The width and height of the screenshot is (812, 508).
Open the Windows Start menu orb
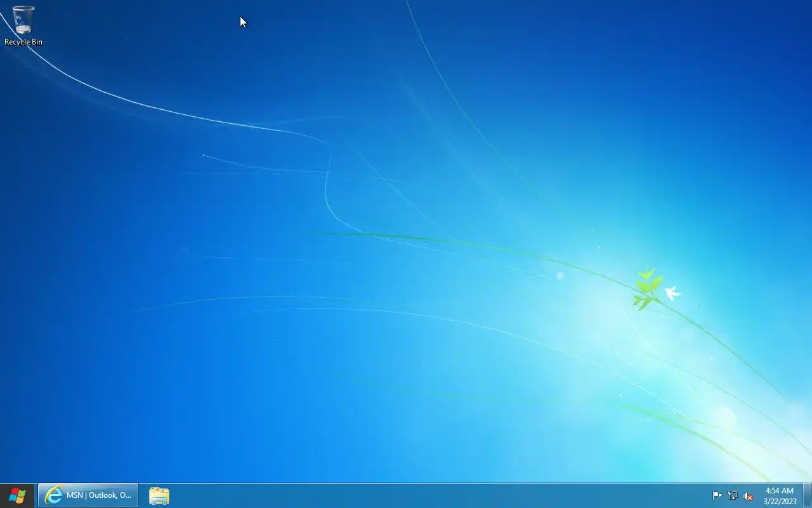[x=17, y=495]
